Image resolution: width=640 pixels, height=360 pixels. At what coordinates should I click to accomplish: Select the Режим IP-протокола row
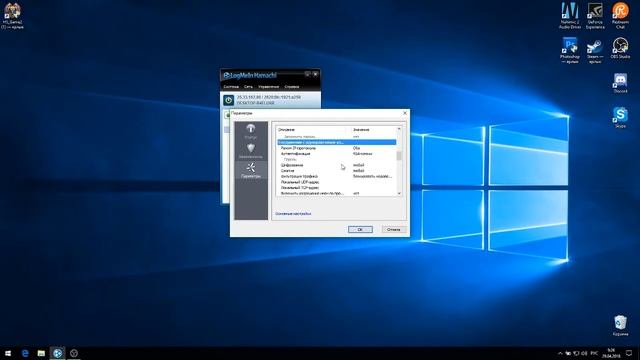(336, 148)
